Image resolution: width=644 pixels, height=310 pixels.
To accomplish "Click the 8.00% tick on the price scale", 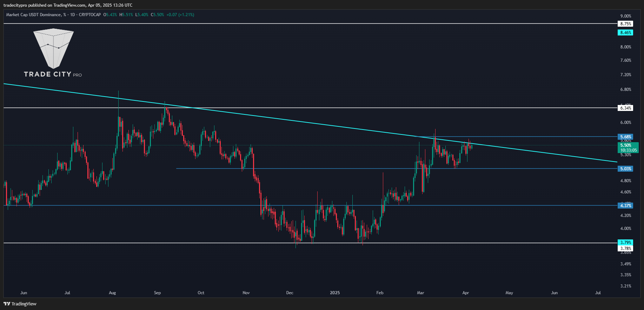I will 626,47.
